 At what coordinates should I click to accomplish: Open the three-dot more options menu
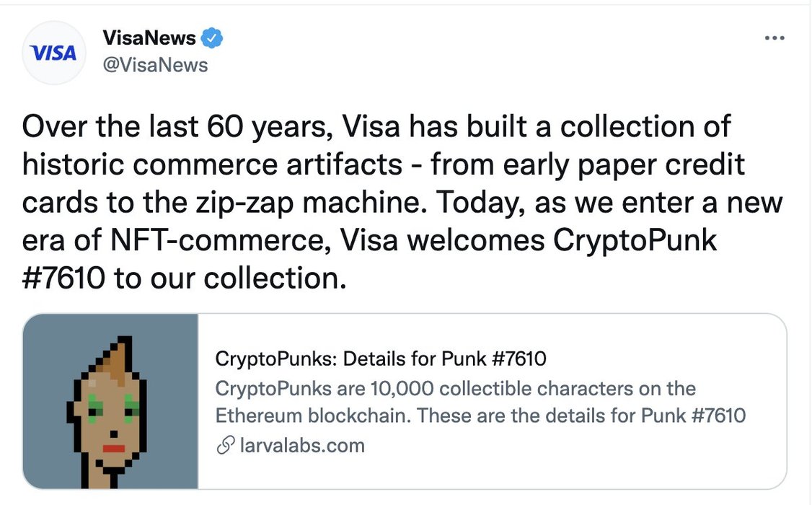[775, 38]
